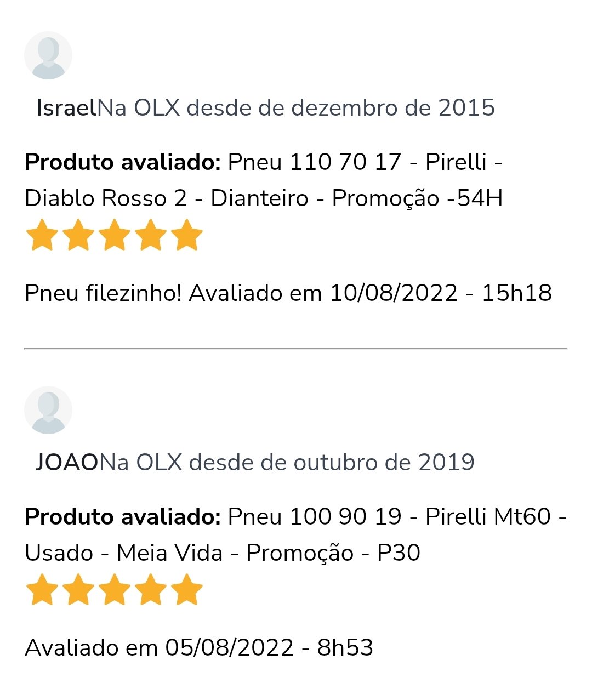Click the first 'Produto avaliado:' label
This screenshot has width=592, height=700.
[123, 162]
